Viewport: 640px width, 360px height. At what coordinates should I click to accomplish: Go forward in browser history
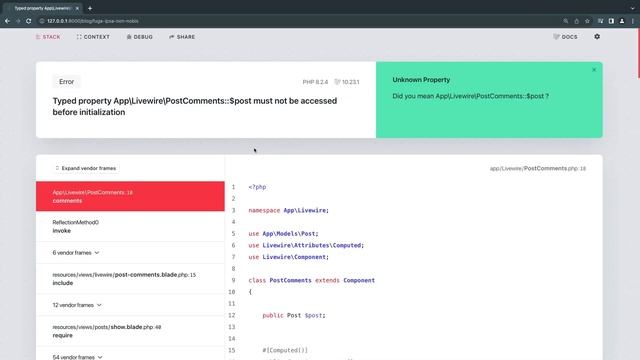18,21
